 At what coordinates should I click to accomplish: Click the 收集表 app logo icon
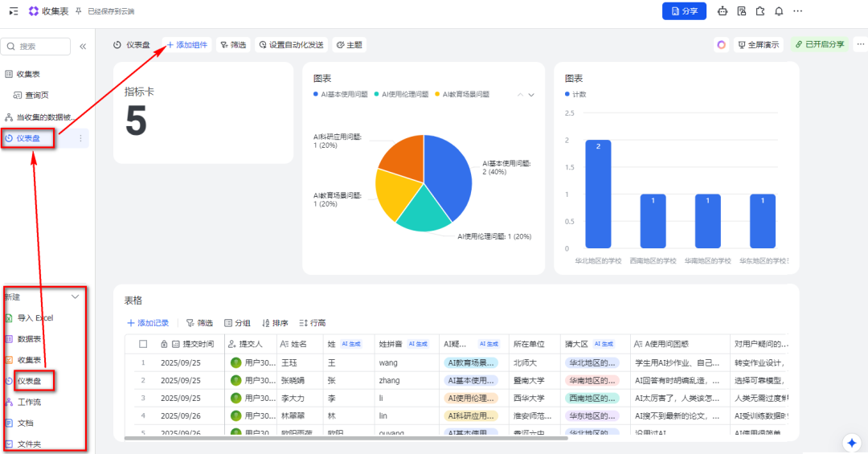(33, 11)
